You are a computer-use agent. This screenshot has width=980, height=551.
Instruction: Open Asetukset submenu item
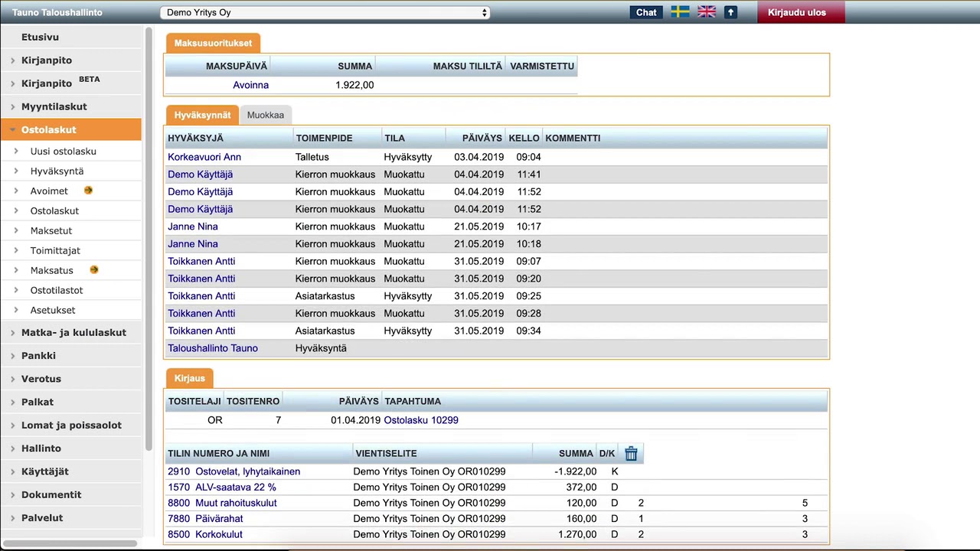tap(53, 310)
